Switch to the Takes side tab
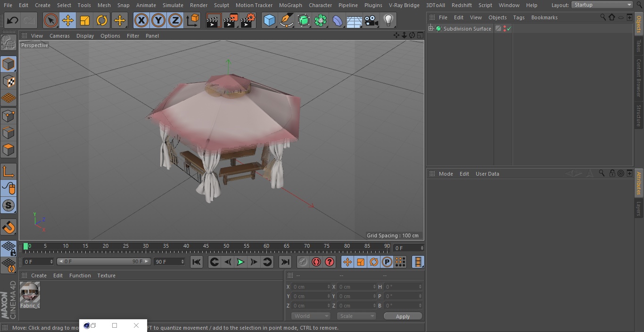The image size is (644, 332). tap(639, 46)
